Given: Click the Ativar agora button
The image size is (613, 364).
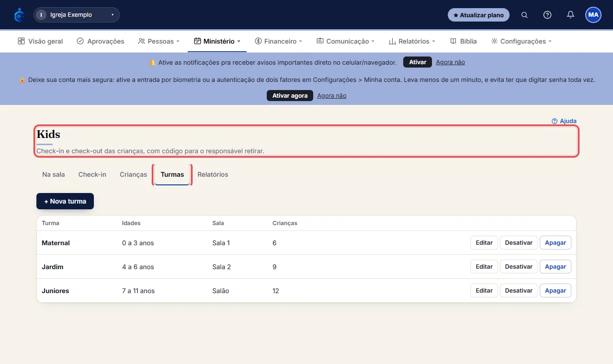Looking at the screenshot, I should tap(290, 96).
